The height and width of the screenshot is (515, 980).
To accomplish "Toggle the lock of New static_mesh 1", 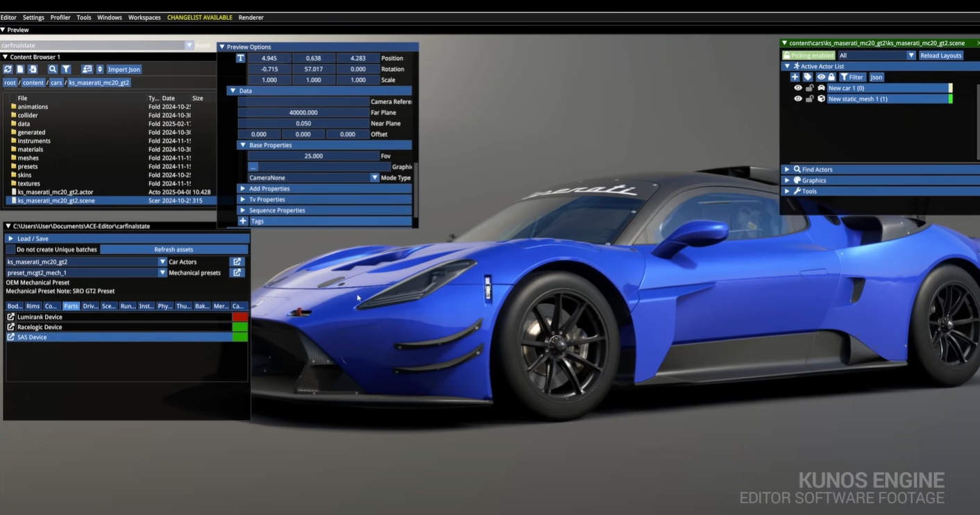I will 809,99.
